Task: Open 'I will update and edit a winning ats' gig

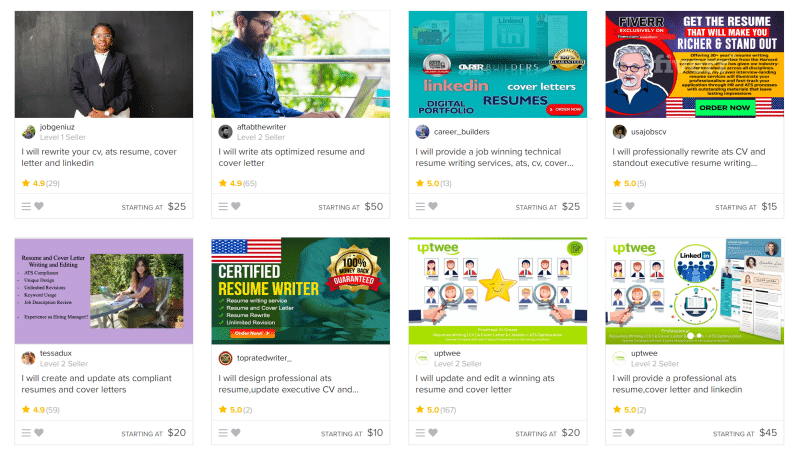Action: click(485, 384)
